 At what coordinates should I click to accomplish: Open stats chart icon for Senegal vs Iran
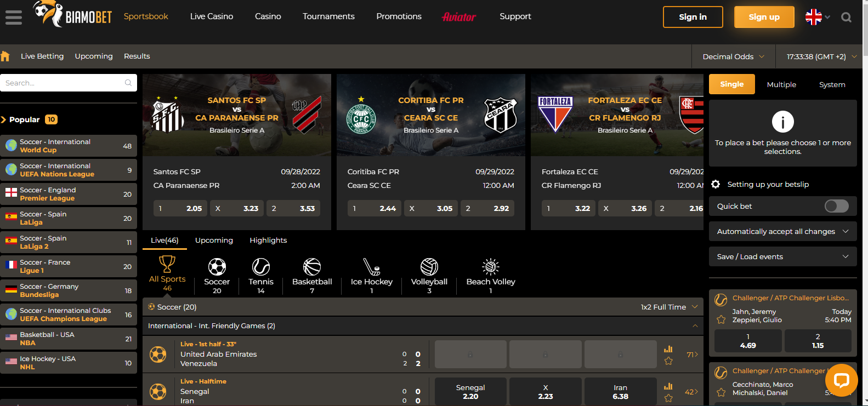(x=668, y=386)
